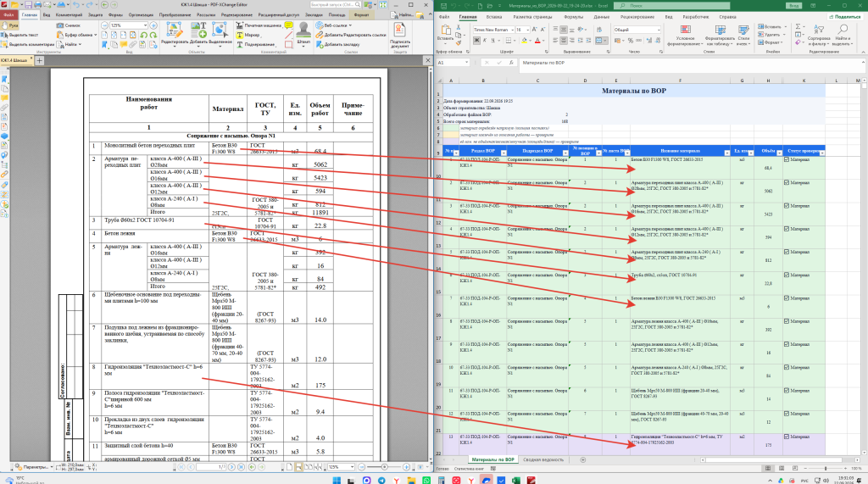Open Формулы tab in Excel ribbon
Viewport: 868px width, 484px height.
574,17
